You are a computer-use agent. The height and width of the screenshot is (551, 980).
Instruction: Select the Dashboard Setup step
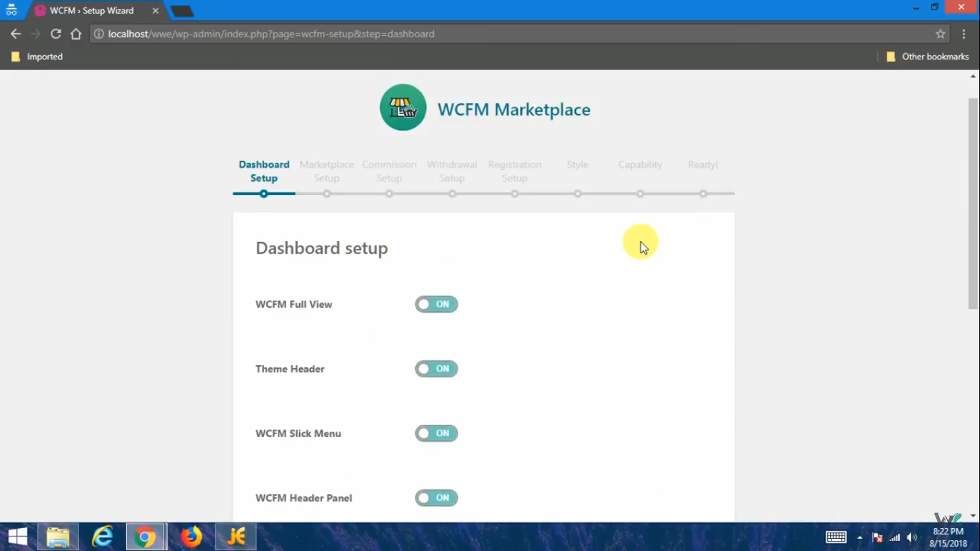pos(264,171)
